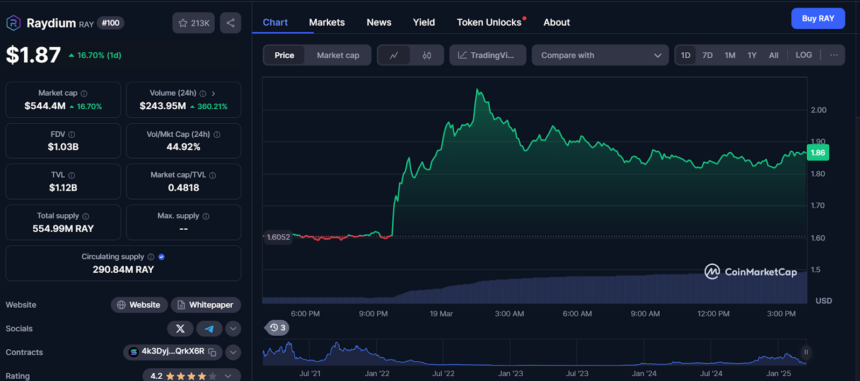Click the mini history timeline chart

tap(534, 352)
